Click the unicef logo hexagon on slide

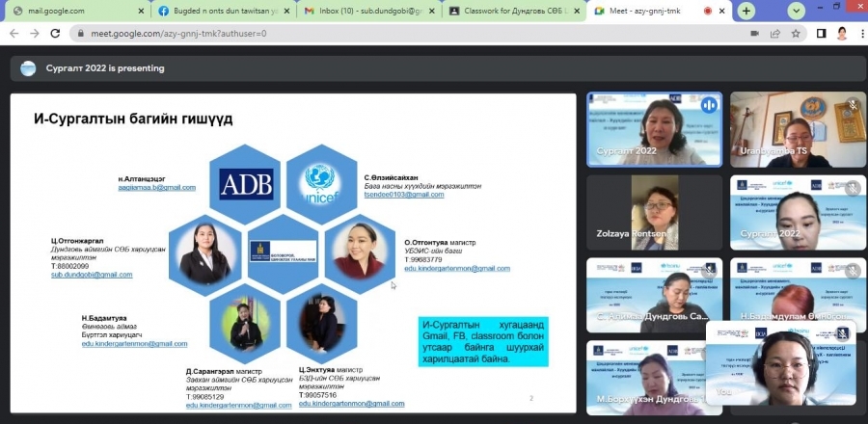pos(321,184)
